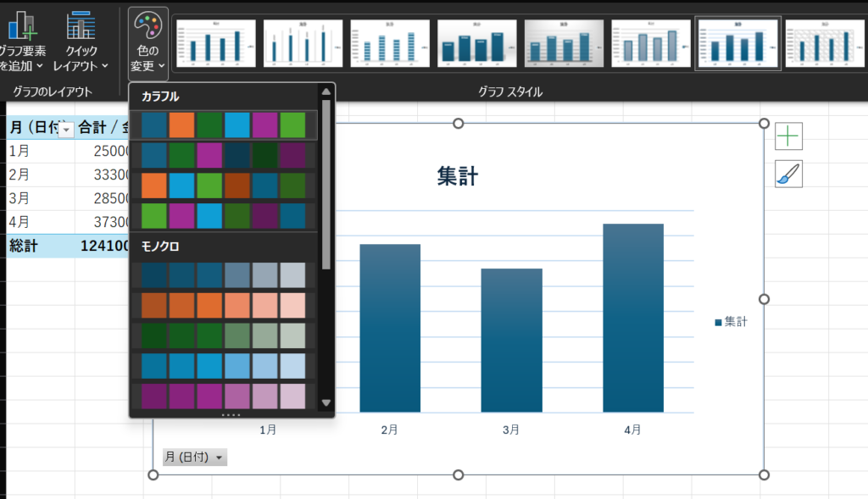Select the orange monochrome palette row
Image resolution: width=868 pixels, height=499 pixels.
coord(224,305)
